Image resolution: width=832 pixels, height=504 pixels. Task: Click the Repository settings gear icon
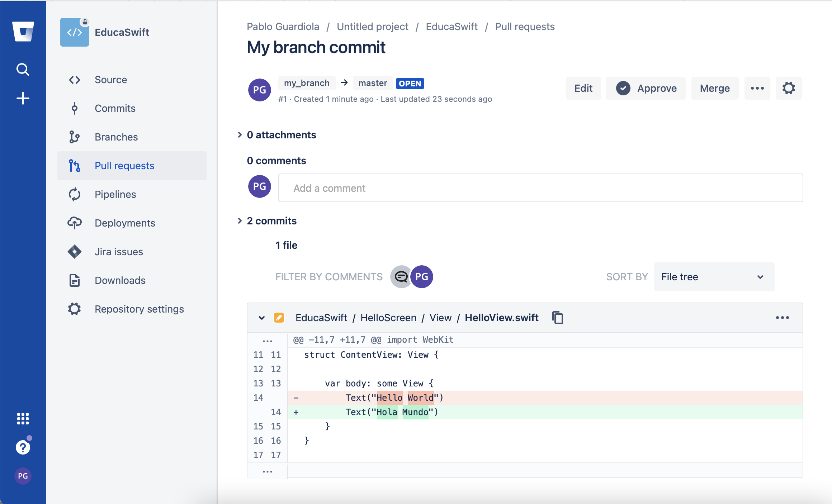(x=75, y=309)
